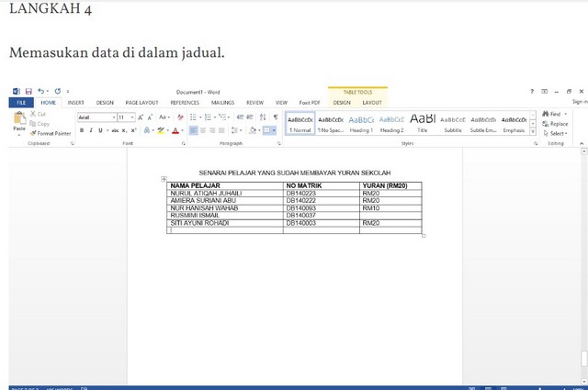Toggle Italic formatting
588x390 pixels.
(91, 131)
